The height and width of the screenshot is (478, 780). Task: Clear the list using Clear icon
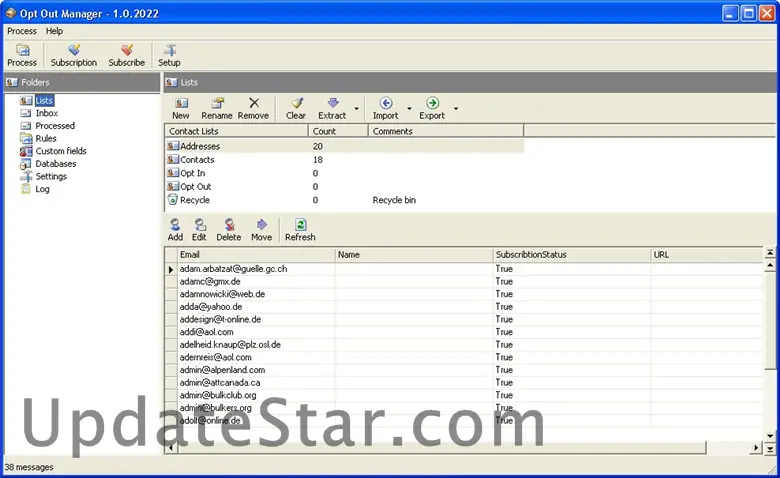point(296,108)
